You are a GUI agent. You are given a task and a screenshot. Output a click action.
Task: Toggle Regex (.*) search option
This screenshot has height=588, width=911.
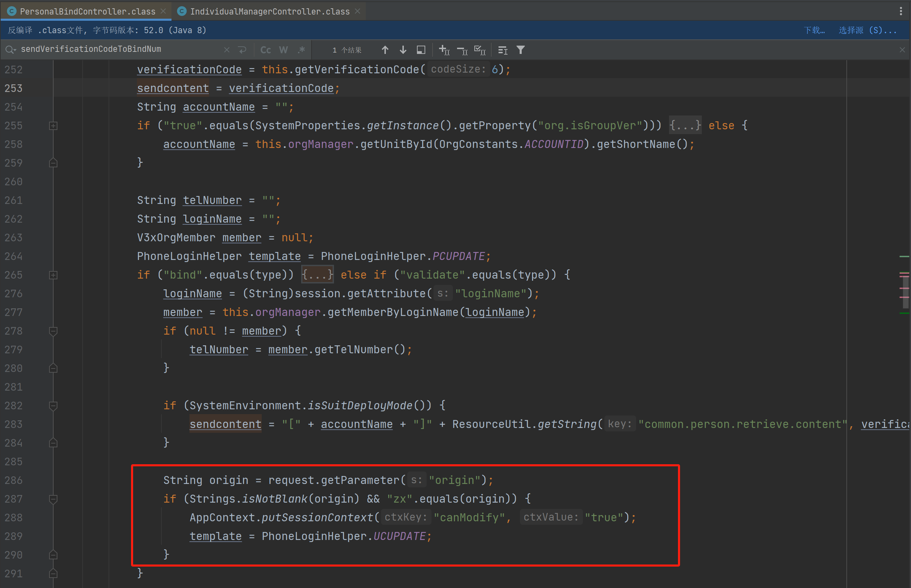(301, 50)
